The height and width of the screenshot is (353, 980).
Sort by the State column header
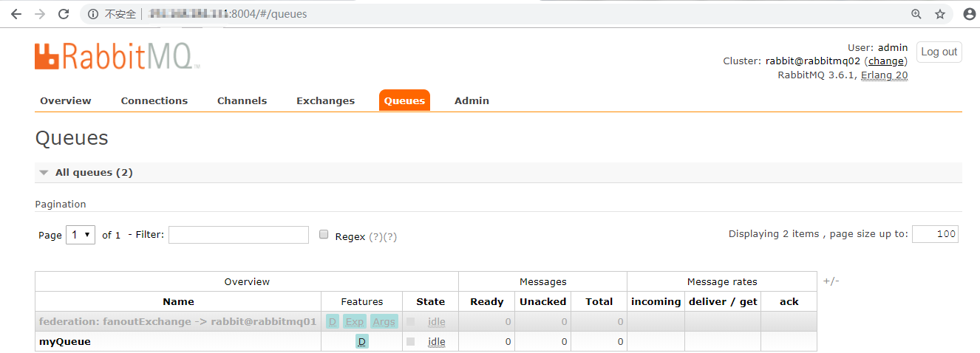[430, 301]
